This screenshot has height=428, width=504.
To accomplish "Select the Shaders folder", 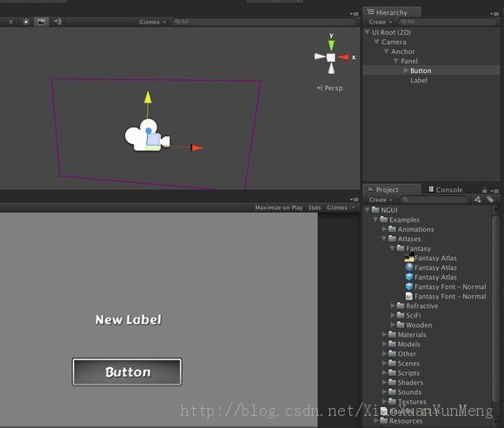I will click(410, 383).
